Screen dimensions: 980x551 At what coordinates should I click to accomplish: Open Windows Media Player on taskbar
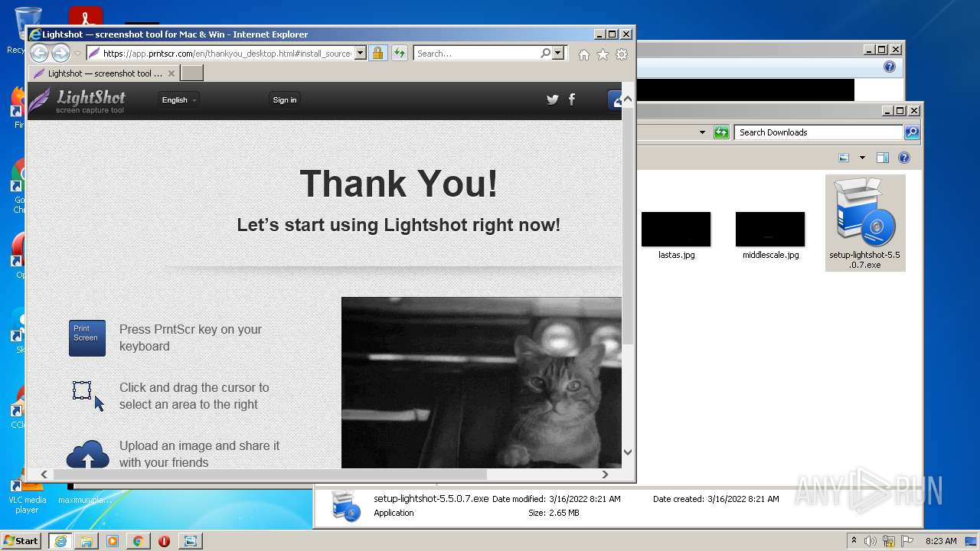click(113, 541)
